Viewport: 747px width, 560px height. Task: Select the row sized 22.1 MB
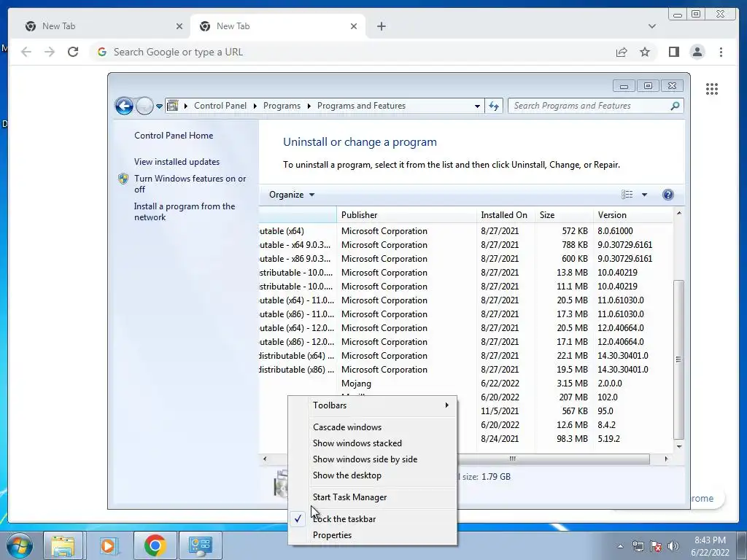pos(466,356)
